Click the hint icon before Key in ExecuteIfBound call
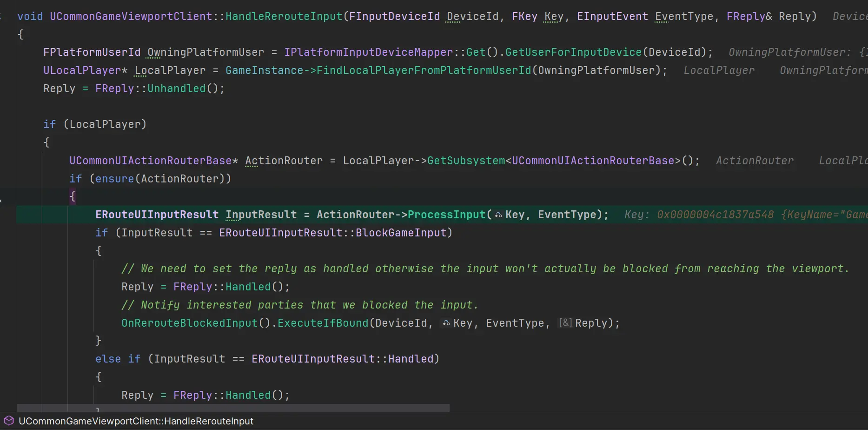 446,323
